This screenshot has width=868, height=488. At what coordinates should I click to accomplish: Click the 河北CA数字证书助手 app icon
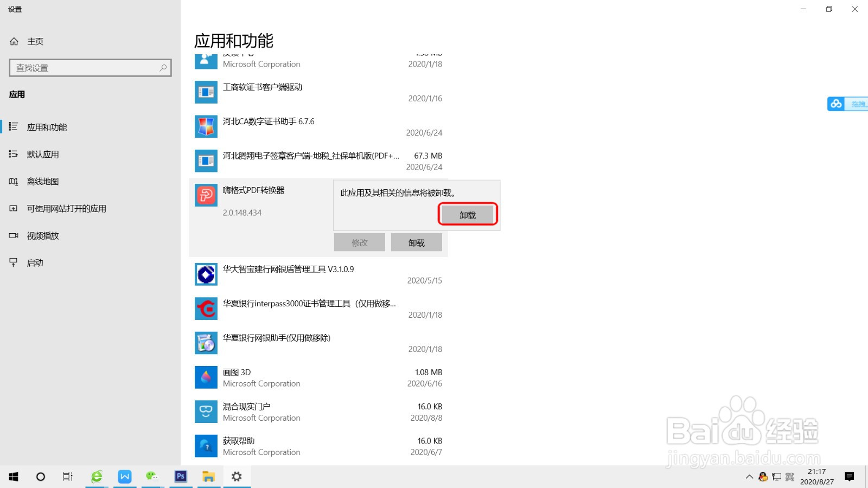pos(206,126)
